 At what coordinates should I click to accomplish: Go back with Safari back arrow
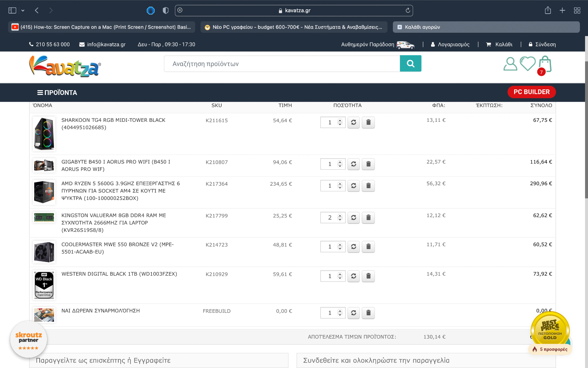pyautogui.click(x=37, y=10)
